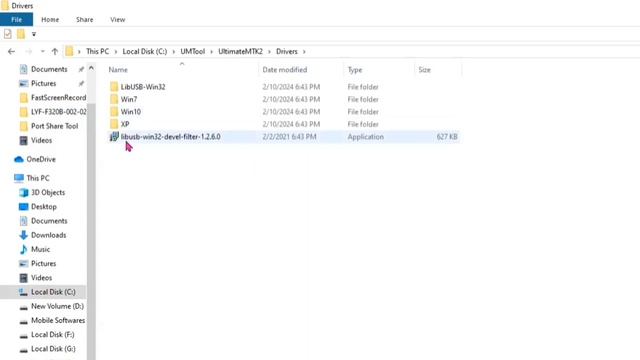This screenshot has height=360, width=640.
Task: Open the Videos entry in the Quick access list
Action: [41, 140]
